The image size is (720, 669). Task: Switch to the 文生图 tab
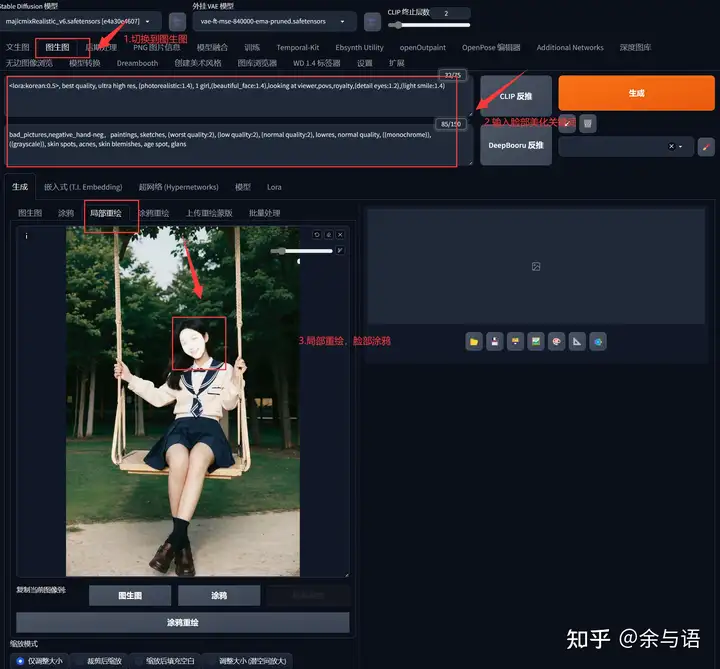[x=17, y=47]
